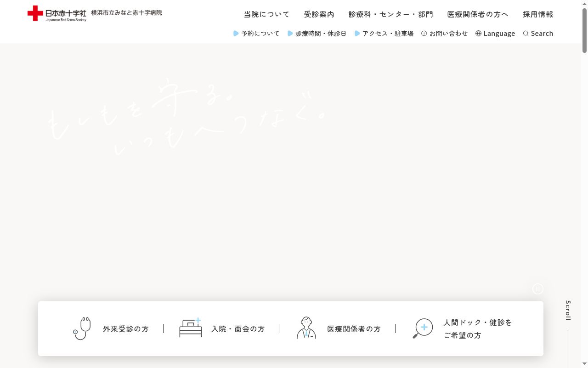Open the 受診案内 menu
This screenshot has height=368, width=588.
point(319,14)
